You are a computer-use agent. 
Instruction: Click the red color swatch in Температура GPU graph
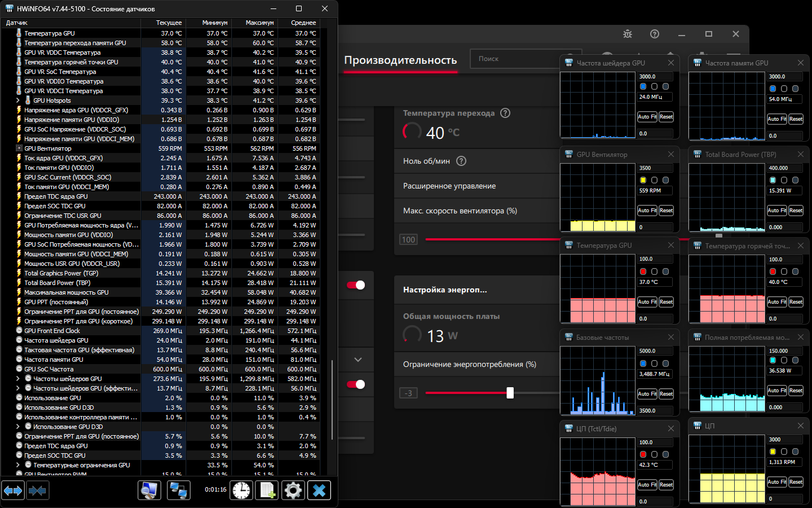point(643,271)
